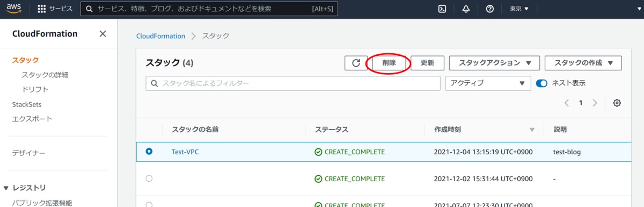This screenshot has height=207, width=644.
Task: Select the Test-VPC stack radio button
Action: 149,152
